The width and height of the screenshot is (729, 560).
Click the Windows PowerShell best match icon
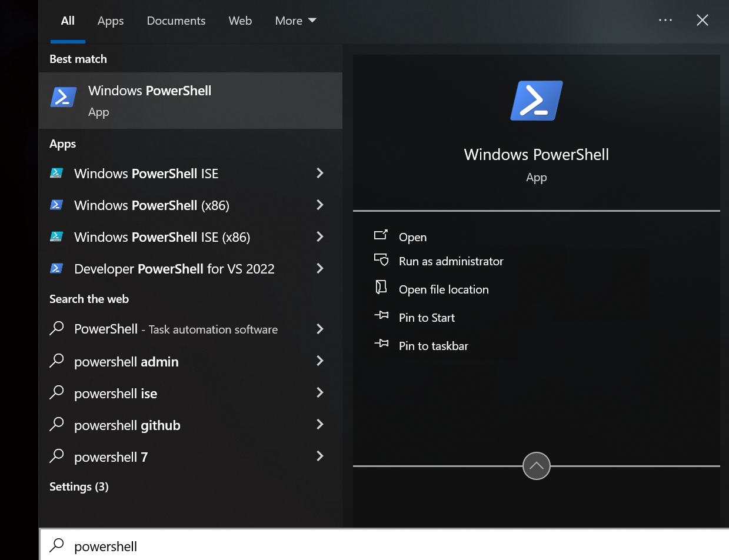tap(64, 97)
